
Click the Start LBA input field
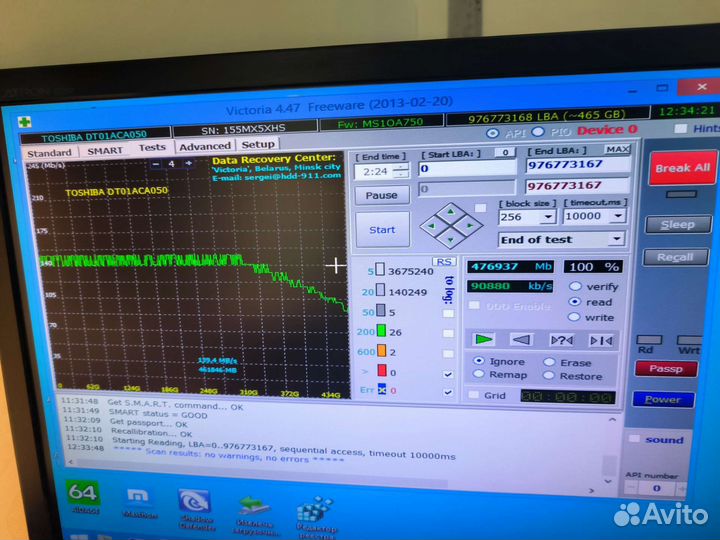pyautogui.click(x=466, y=169)
